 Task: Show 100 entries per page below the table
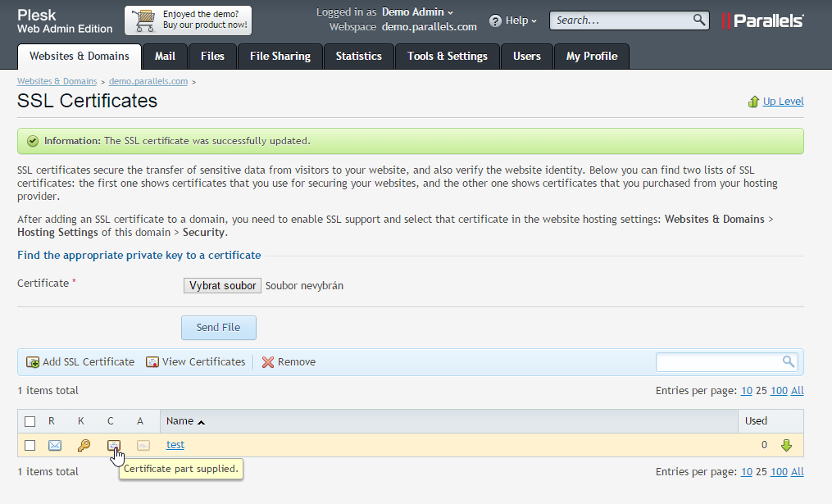779,472
